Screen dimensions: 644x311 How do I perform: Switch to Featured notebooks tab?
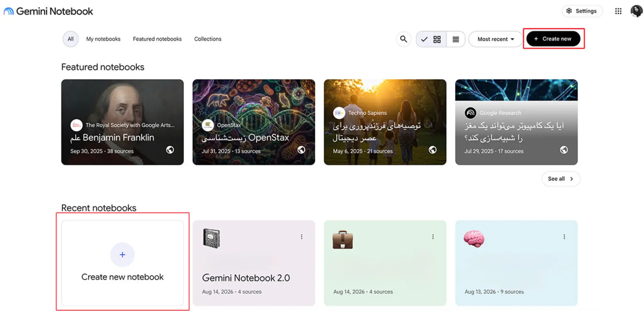tap(157, 39)
